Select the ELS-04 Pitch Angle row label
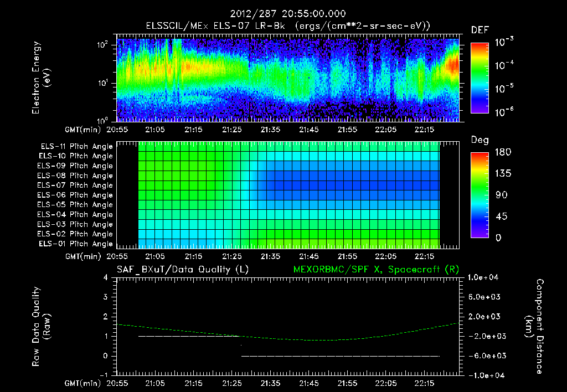This screenshot has width=567, height=392. tap(75, 215)
